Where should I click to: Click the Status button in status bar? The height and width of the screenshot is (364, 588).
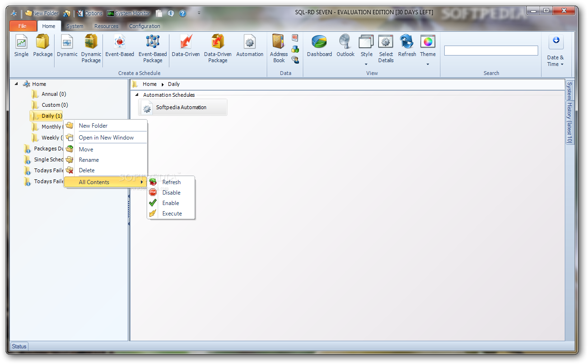(x=19, y=346)
